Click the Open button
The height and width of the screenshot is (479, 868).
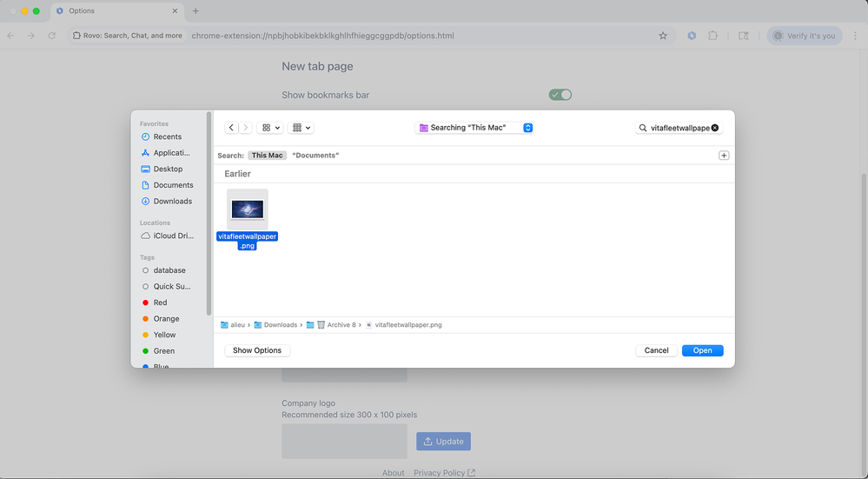(703, 350)
